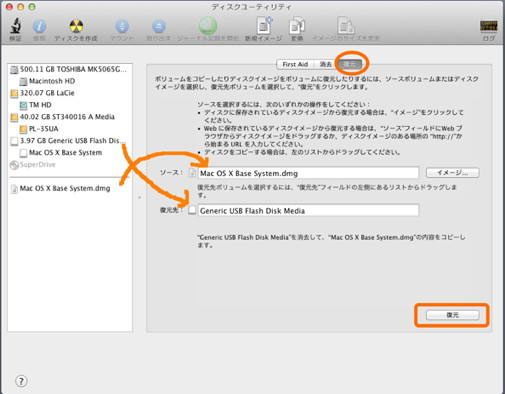Screen dimensions: 505x394
Task: Open the Log toolbar icon
Action: (x=489, y=26)
